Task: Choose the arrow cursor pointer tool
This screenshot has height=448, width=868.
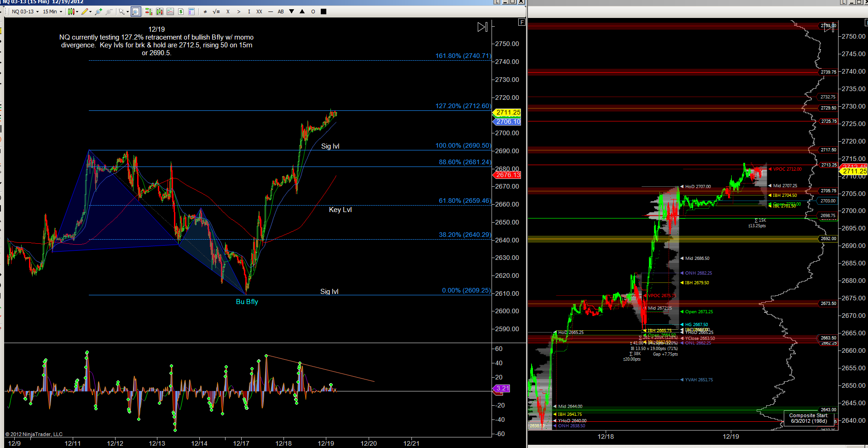Action: pos(122,11)
